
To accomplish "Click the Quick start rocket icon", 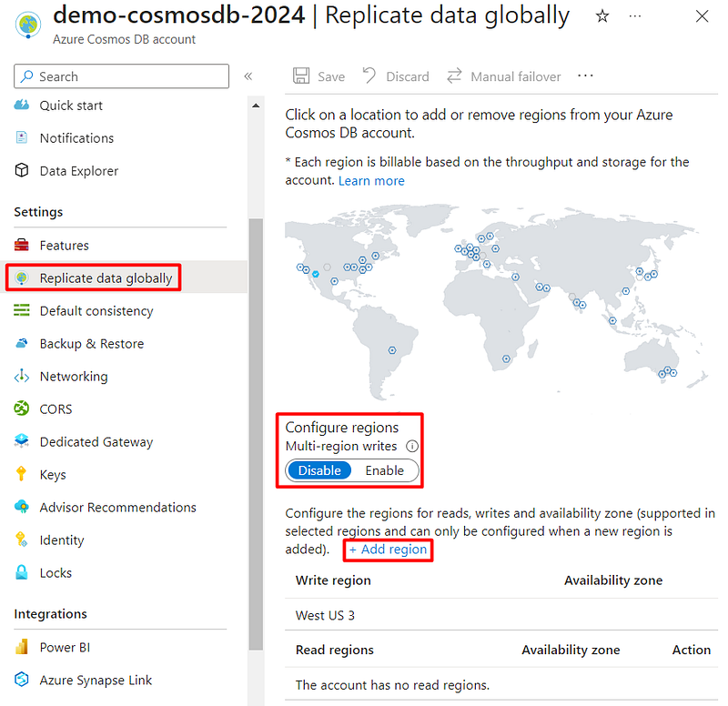I will [21, 105].
